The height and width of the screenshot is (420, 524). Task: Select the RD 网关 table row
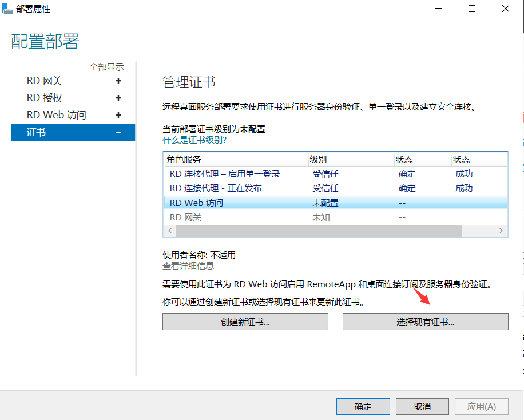click(x=336, y=217)
